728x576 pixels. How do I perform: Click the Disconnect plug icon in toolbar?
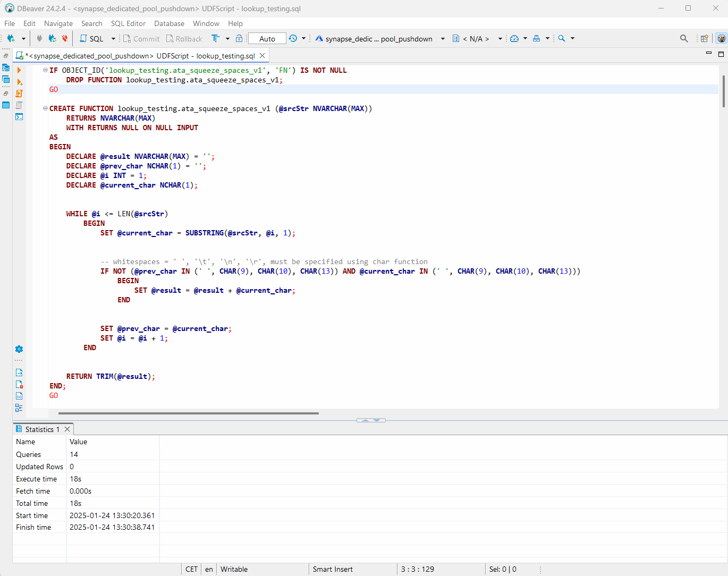pos(65,39)
